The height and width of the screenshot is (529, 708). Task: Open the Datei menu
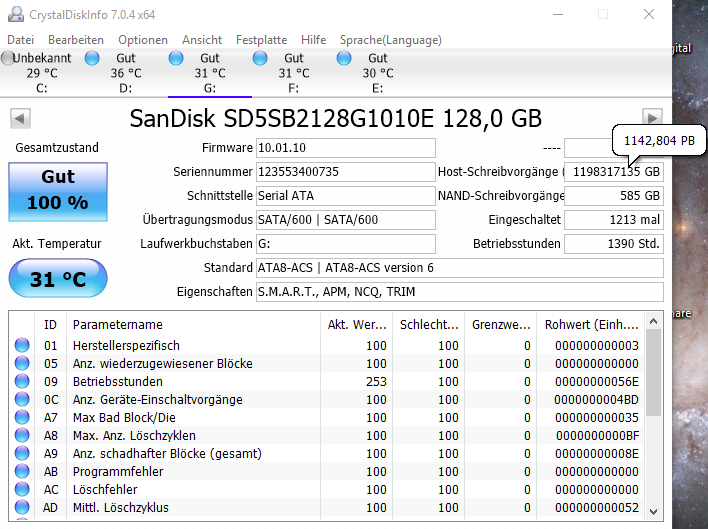20,40
